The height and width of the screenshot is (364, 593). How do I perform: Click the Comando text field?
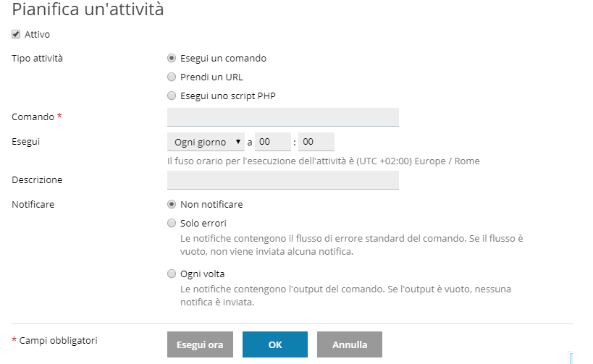point(282,117)
